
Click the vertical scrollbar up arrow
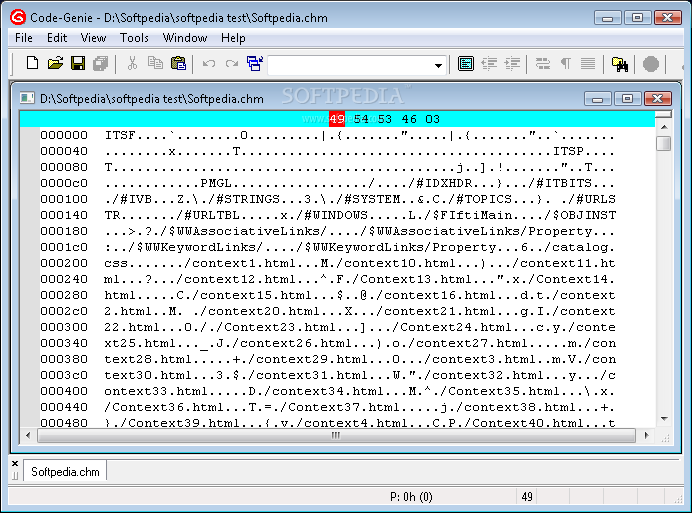coord(664,127)
